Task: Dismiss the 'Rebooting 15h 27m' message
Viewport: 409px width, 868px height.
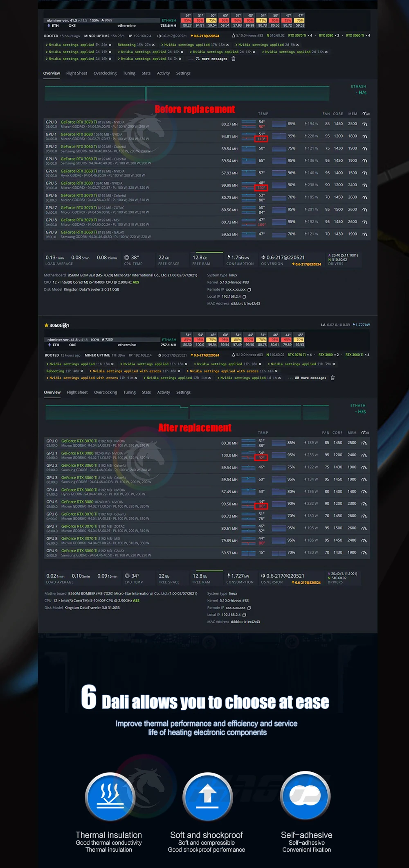Action: click(153, 45)
